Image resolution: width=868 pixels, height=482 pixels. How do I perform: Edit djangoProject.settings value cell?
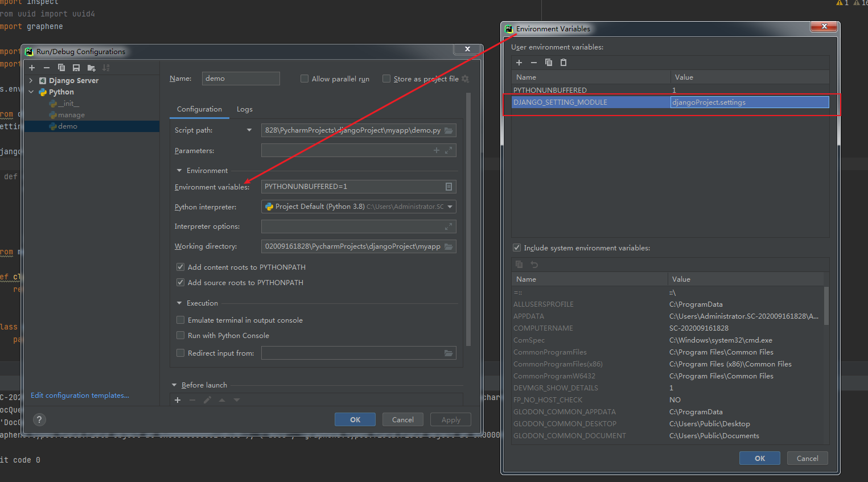(x=750, y=102)
